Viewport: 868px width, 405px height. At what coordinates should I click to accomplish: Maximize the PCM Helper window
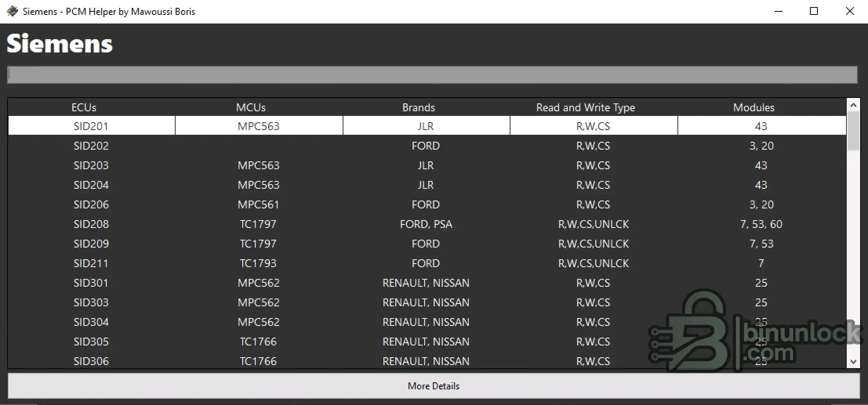[x=814, y=11]
